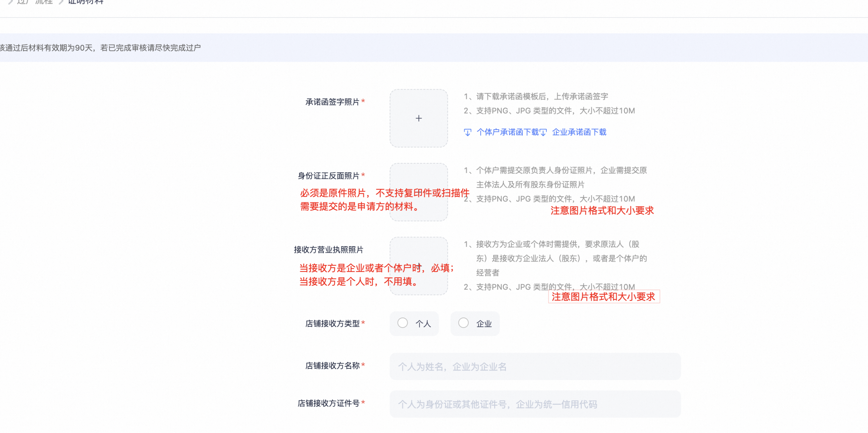Upload the 承诺函签字照片 via plus box
Image resolution: width=868 pixels, height=433 pixels.
pyautogui.click(x=419, y=118)
